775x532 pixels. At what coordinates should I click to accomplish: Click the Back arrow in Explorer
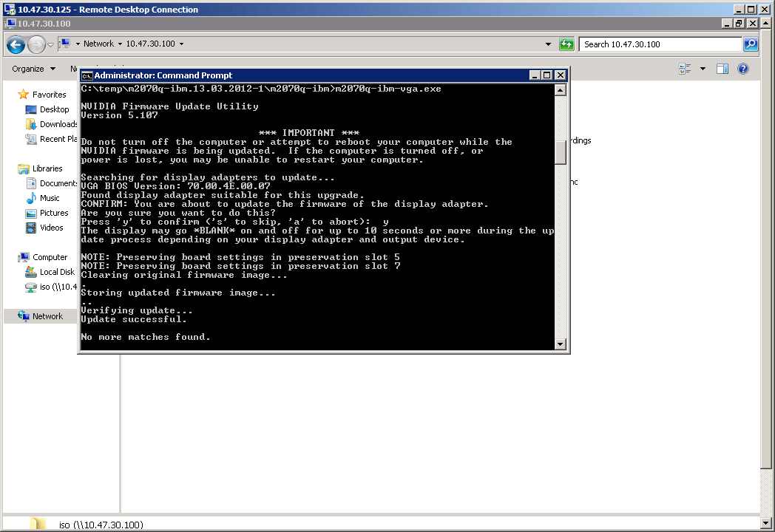point(16,45)
